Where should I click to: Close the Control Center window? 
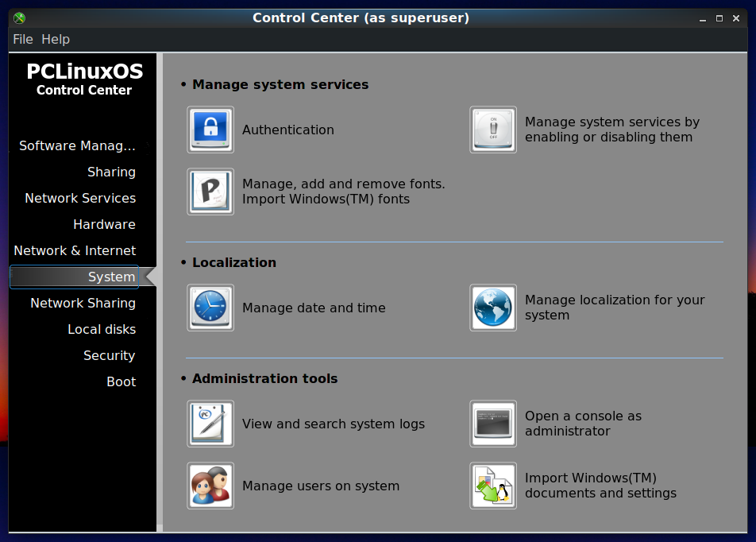[736, 18]
